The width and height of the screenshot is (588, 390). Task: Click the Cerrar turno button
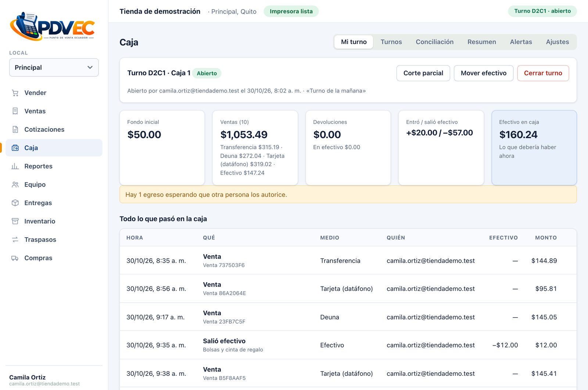(x=543, y=73)
